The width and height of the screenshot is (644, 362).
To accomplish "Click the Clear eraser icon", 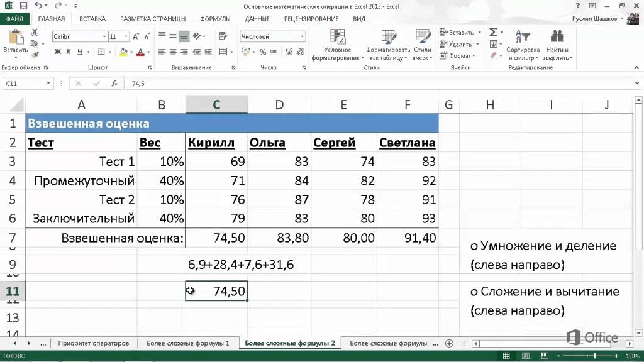I will click(494, 55).
